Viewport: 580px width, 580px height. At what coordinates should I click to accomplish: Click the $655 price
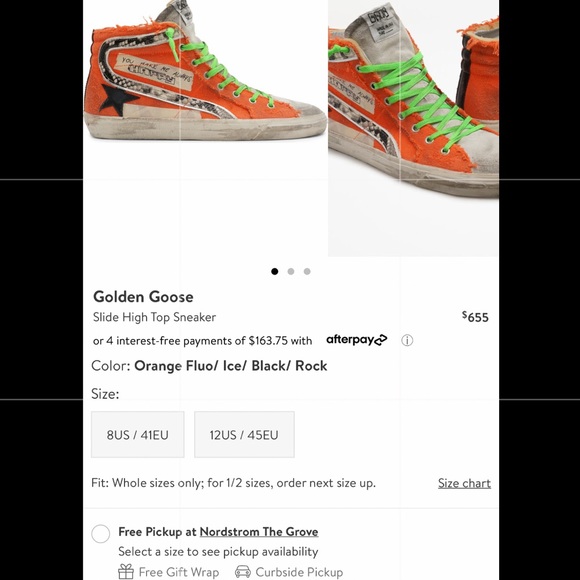click(475, 317)
